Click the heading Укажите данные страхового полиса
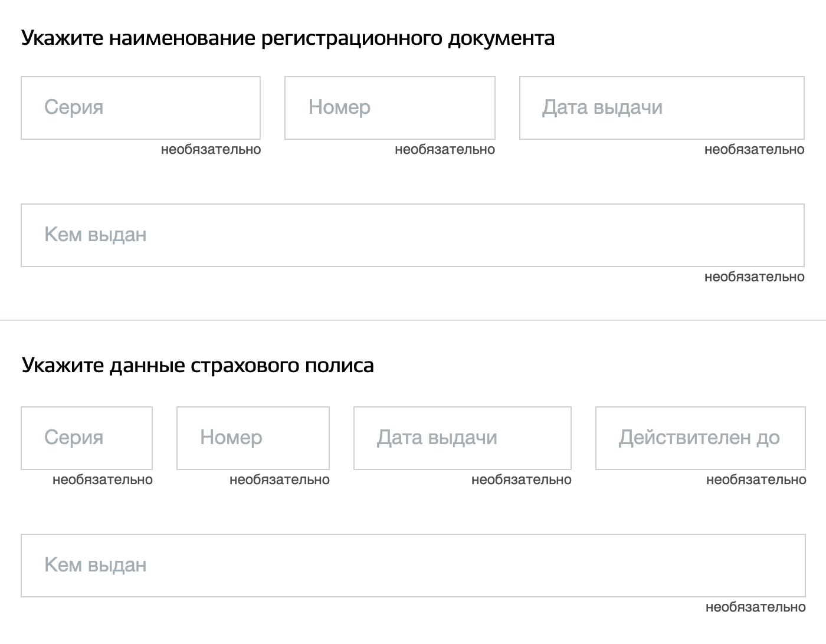The image size is (826, 644). point(197,364)
